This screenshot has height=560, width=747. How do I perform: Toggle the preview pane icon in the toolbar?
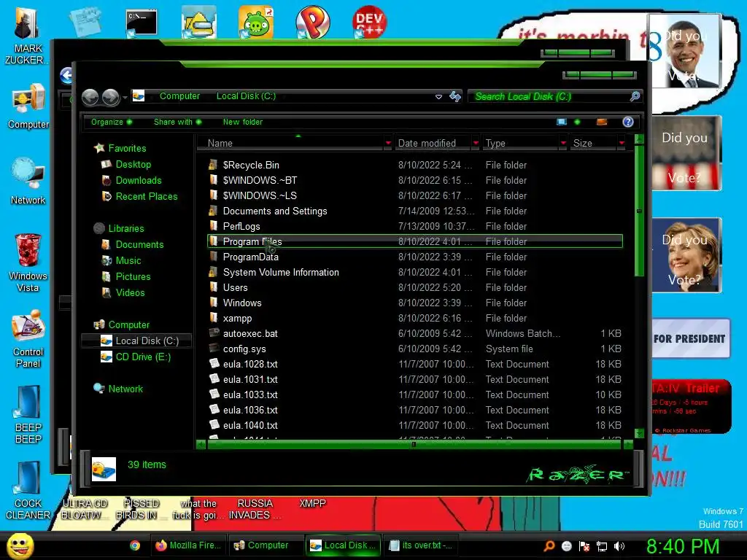tap(602, 122)
